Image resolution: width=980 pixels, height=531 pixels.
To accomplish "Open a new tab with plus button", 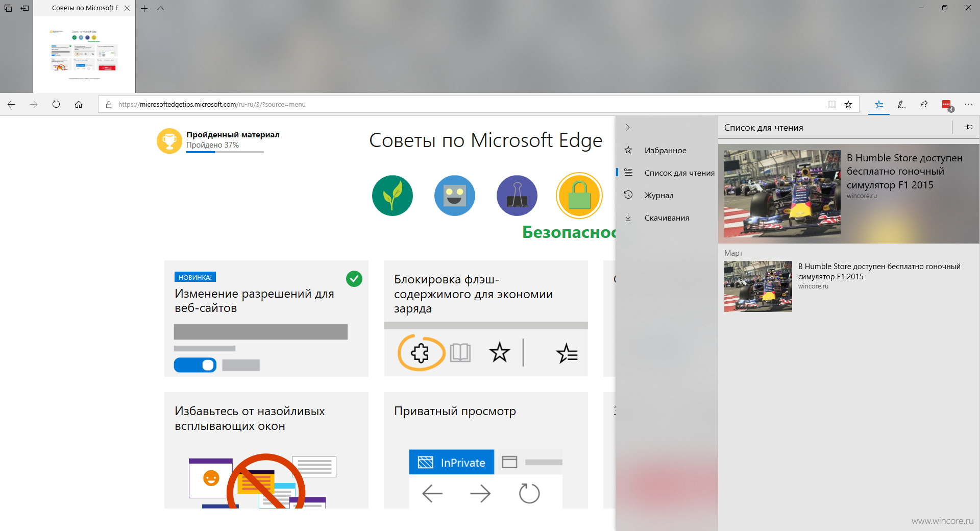I will click(144, 8).
